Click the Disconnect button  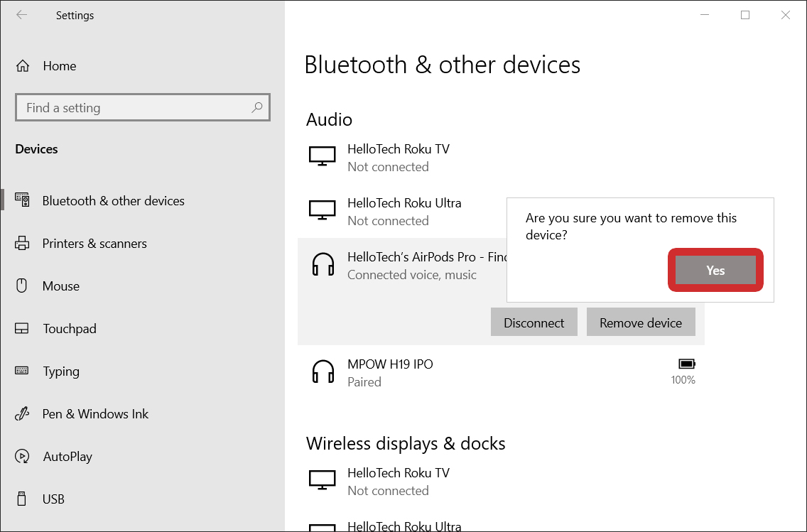(534, 322)
